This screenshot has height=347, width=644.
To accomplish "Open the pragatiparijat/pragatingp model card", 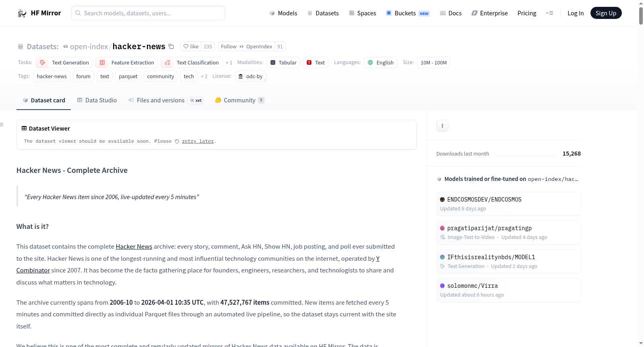I will coord(508,233).
